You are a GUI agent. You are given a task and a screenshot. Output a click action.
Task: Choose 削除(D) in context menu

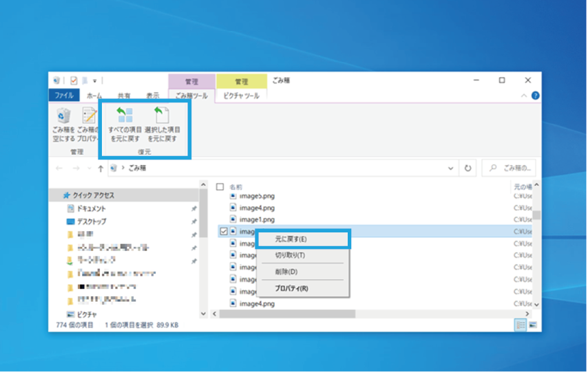point(303,272)
